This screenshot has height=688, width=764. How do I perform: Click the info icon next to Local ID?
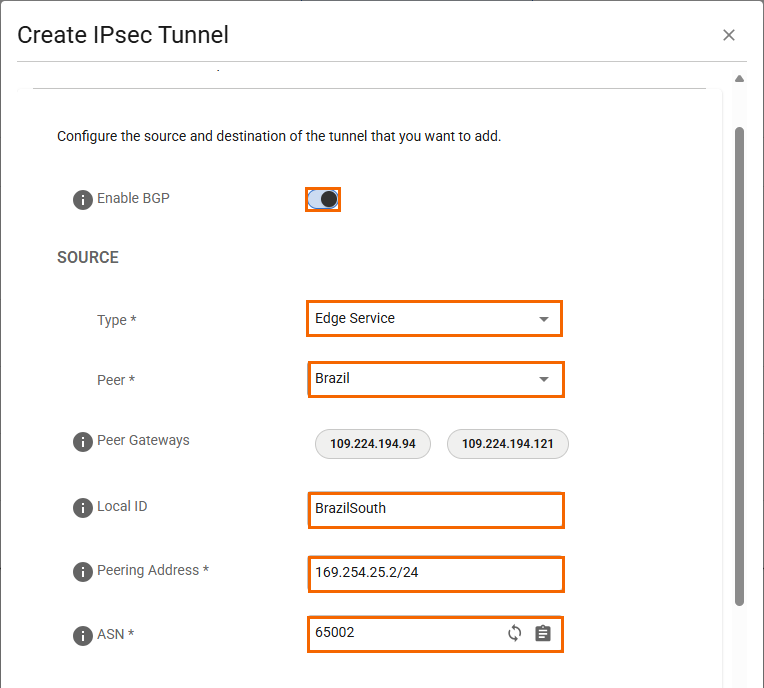[83, 508]
